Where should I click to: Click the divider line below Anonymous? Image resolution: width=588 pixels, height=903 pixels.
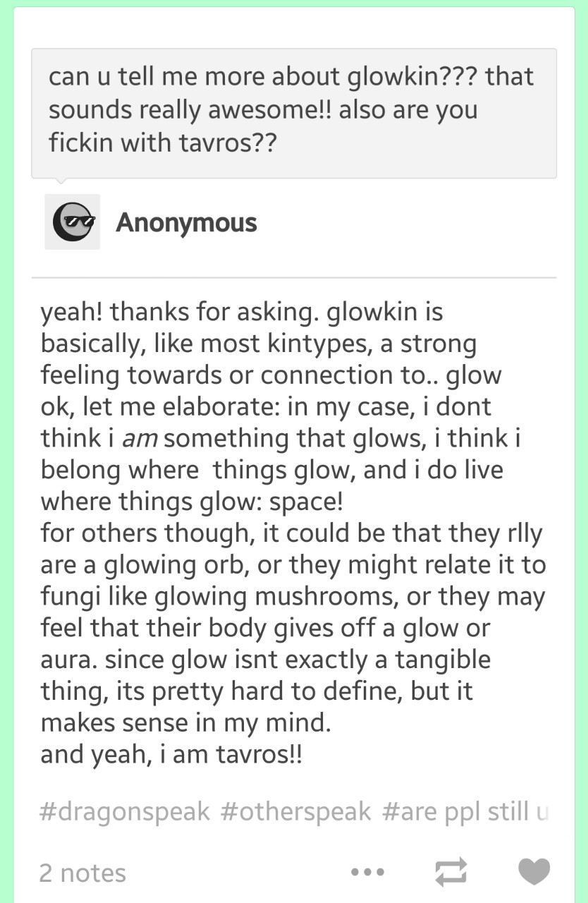pyautogui.click(x=294, y=278)
